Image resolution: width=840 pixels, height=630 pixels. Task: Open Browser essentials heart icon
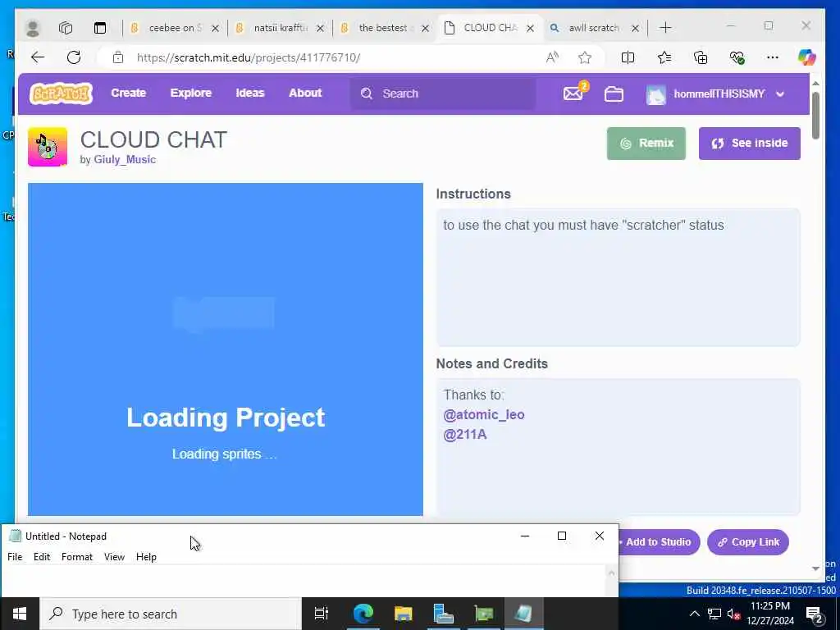[x=737, y=57]
